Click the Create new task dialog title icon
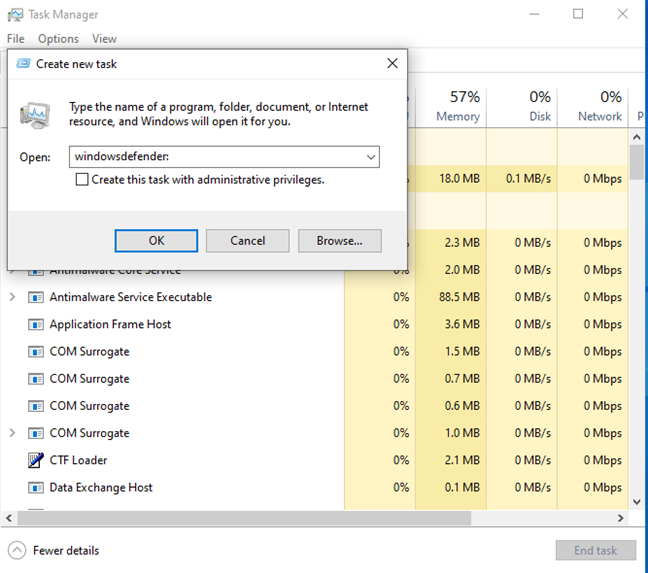Viewport: 648px width, 573px height. pyautogui.click(x=23, y=63)
